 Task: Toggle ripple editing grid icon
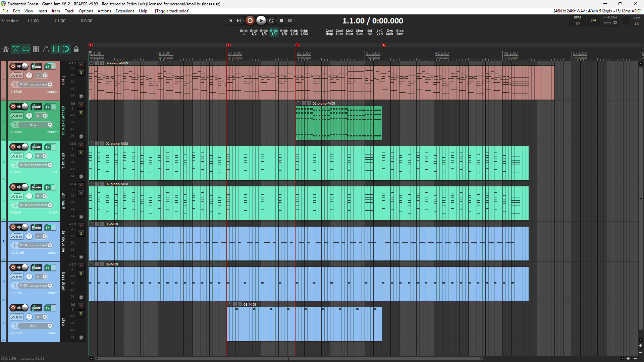pyautogui.click(x=36, y=49)
